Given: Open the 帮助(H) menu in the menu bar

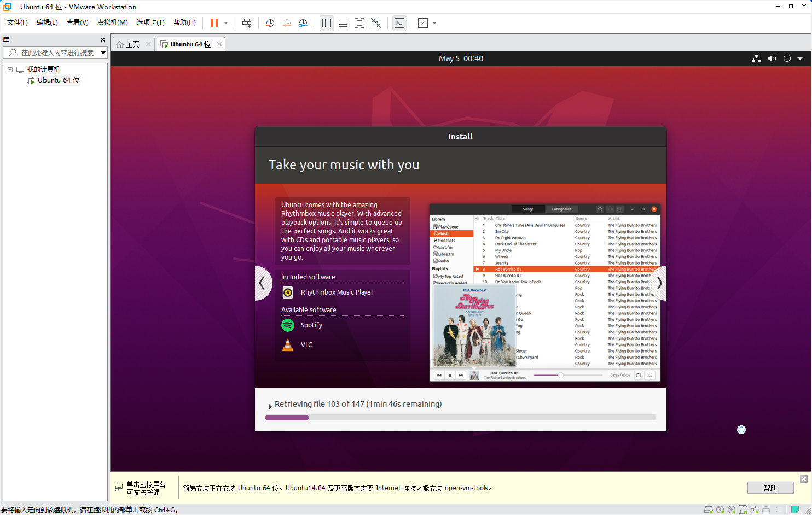Looking at the screenshot, I should [x=184, y=22].
